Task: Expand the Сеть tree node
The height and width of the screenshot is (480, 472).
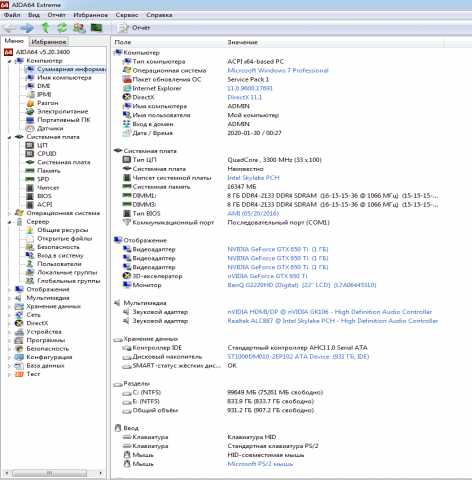Action: [10, 315]
